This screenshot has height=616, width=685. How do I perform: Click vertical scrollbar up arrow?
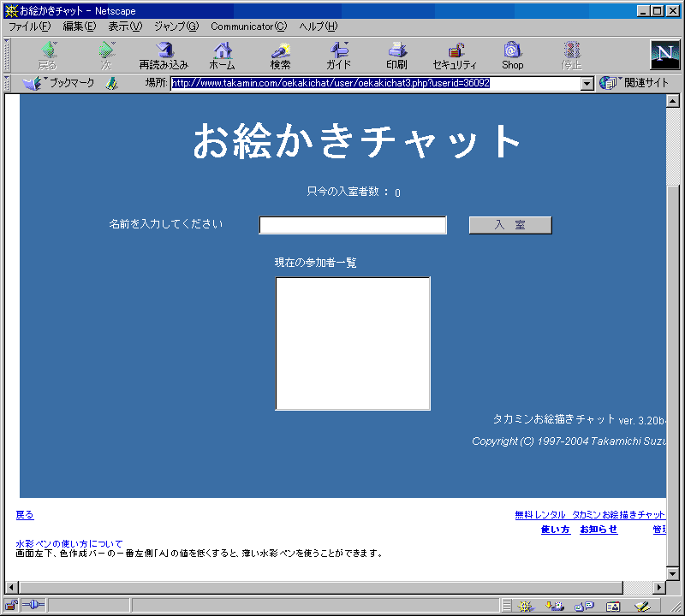pos(672,101)
